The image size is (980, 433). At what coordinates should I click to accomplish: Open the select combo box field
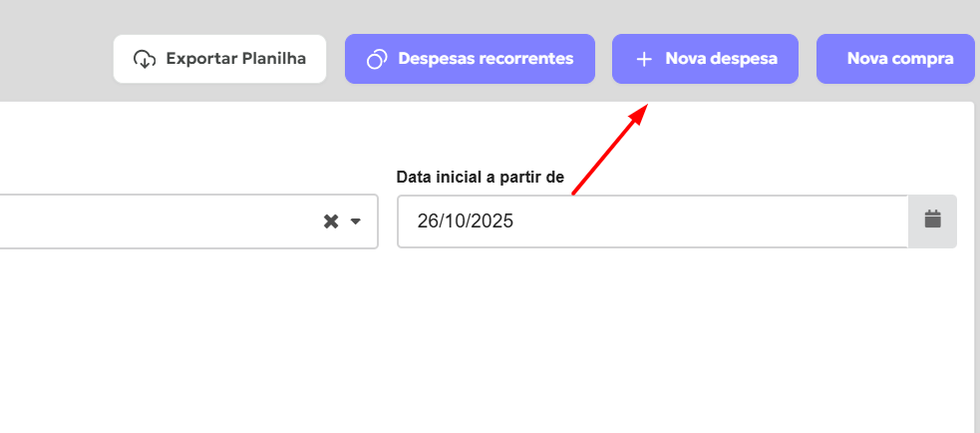150,221
